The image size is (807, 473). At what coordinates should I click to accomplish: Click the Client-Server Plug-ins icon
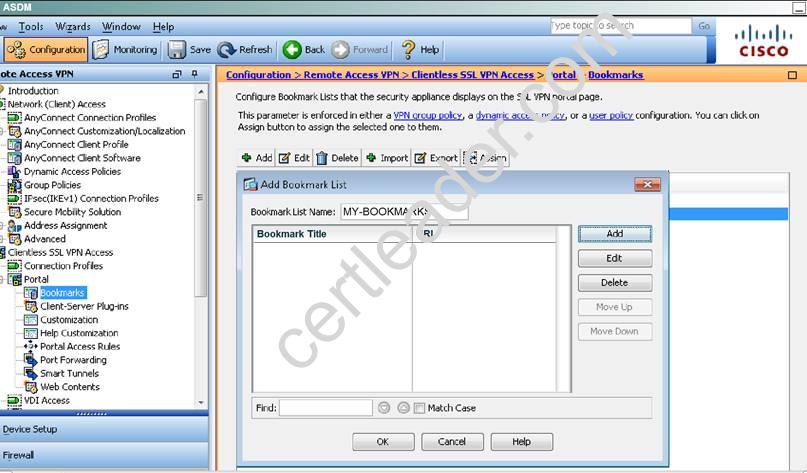click(x=31, y=306)
